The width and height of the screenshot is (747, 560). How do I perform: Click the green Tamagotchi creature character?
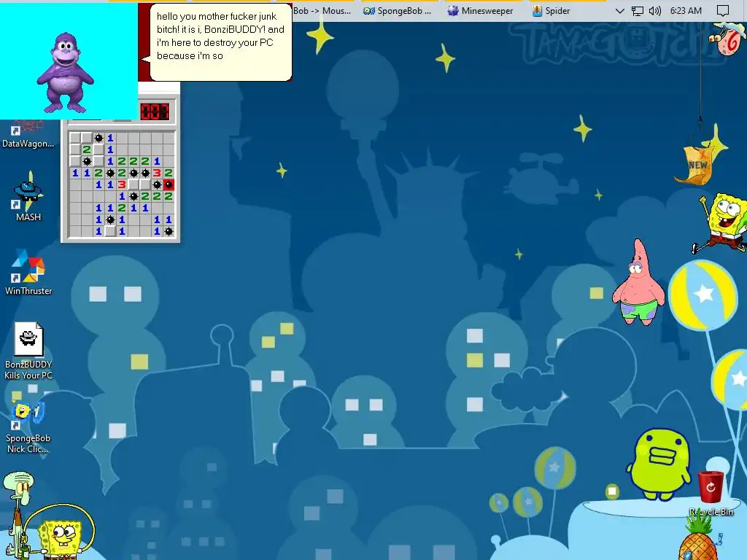coord(659,464)
